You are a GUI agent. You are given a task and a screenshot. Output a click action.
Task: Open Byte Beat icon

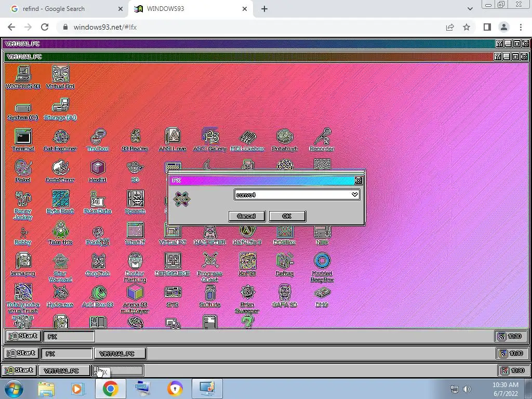[60, 202]
